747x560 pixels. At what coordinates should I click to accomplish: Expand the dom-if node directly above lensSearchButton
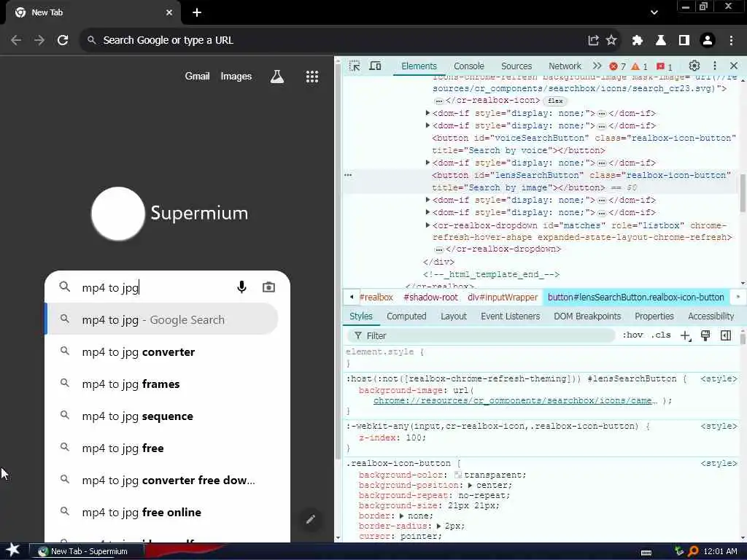[427, 163]
